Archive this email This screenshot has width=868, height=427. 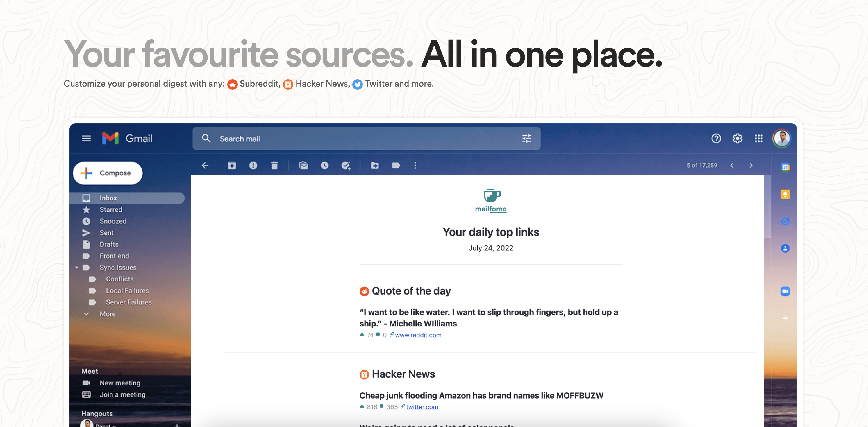tap(232, 165)
